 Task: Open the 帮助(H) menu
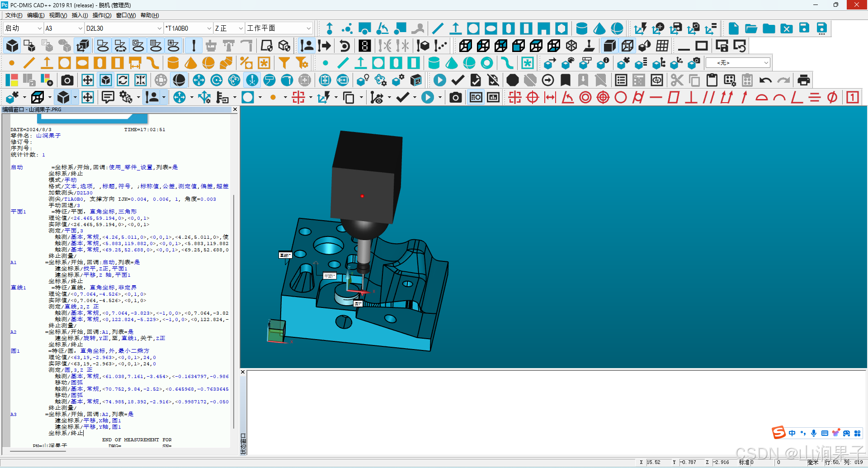pos(150,15)
